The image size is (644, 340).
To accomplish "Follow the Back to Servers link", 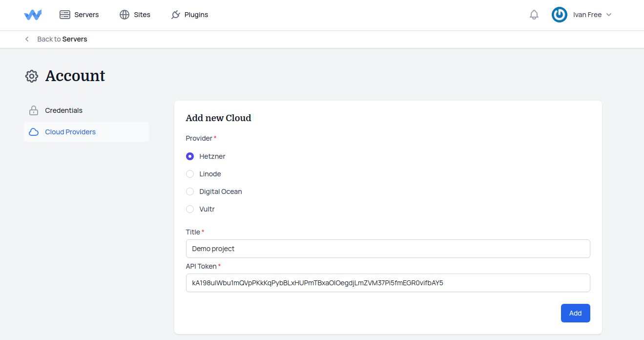I will (62, 39).
